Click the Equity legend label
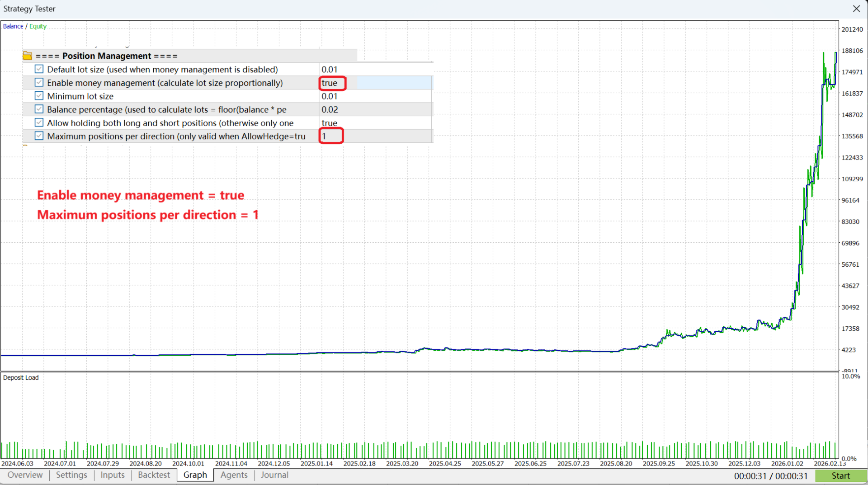 coord(38,26)
